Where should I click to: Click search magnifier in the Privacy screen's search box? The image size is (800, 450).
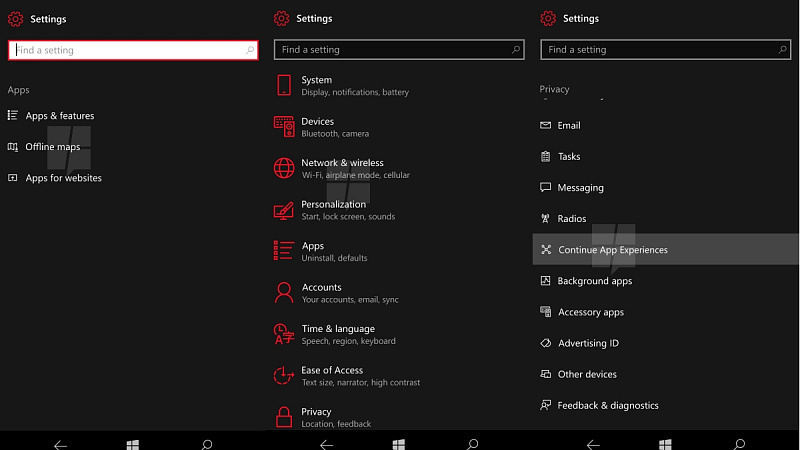click(782, 49)
